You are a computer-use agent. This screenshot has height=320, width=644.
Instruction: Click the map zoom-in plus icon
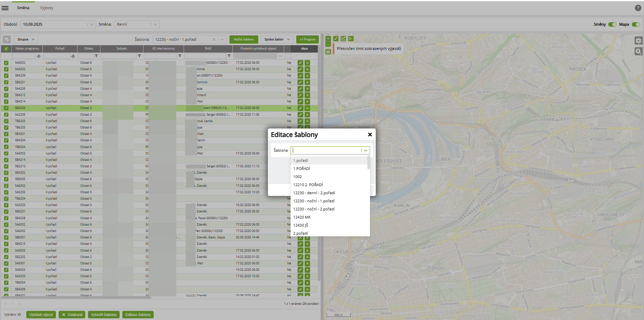coord(328,39)
